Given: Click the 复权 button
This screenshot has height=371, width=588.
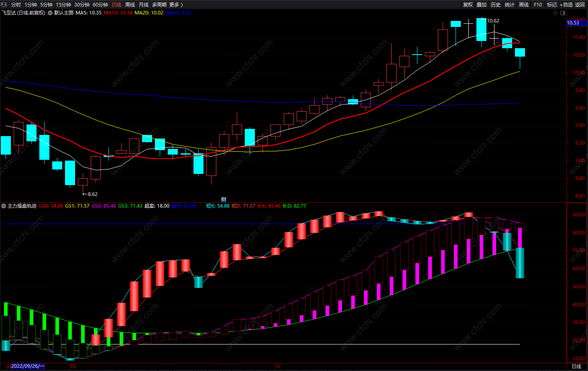Looking at the screenshot, I should point(468,4).
